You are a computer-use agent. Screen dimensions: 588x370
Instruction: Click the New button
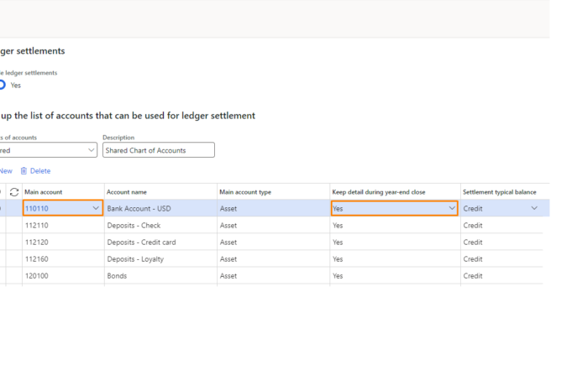(6, 171)
